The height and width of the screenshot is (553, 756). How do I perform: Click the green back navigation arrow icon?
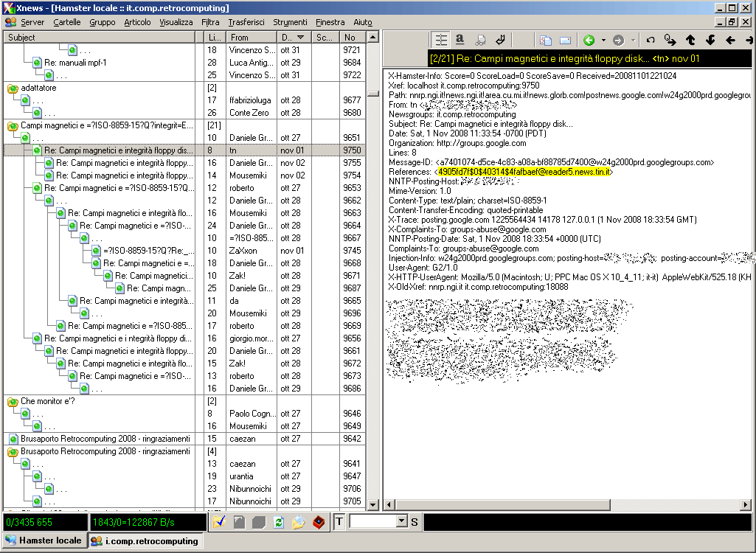coord(589,40)
